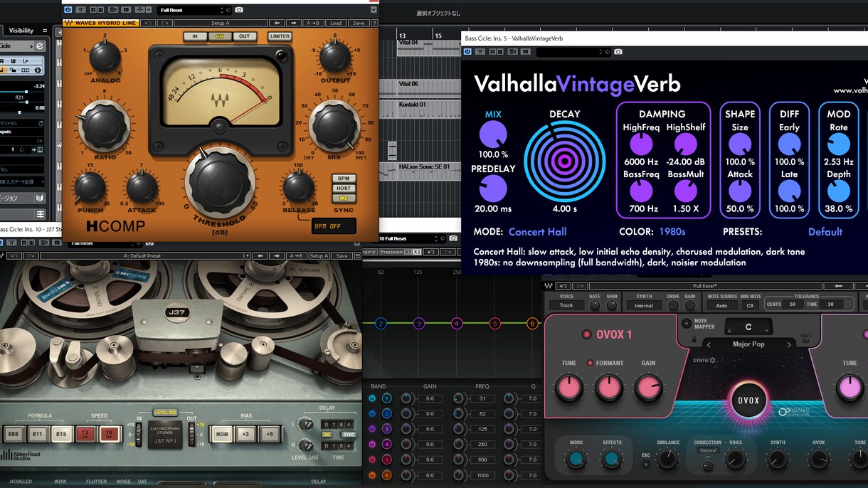Viewport: 868px width, 488px height.
Task: Click the H-Comp THRESHOLD knob
Action: coord(219,181)
